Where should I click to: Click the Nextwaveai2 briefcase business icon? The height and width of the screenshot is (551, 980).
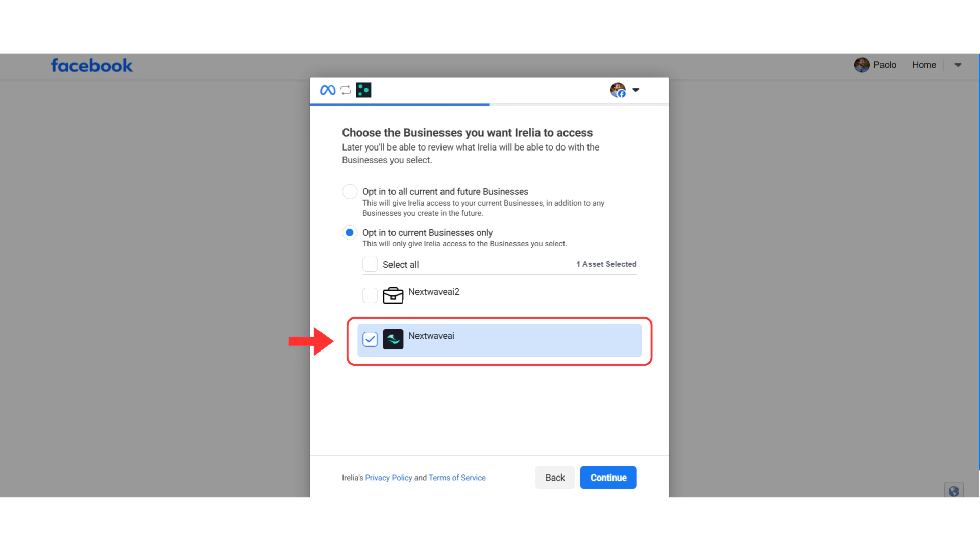393,295
